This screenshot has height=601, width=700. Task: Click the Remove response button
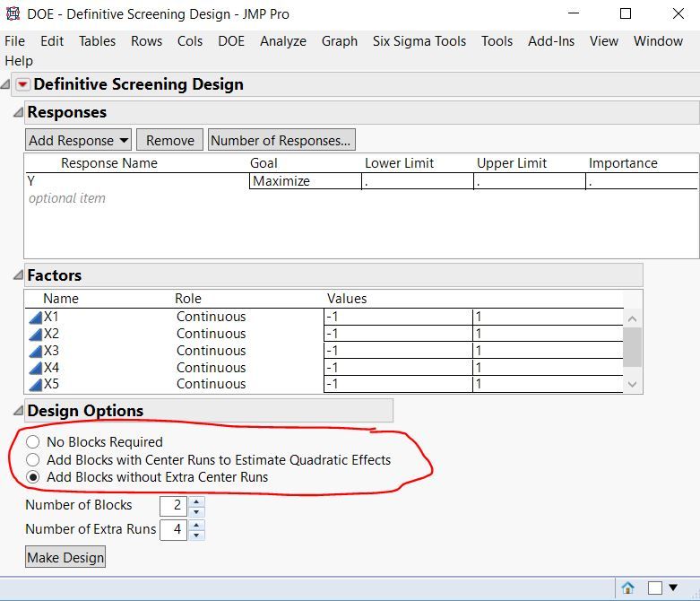pyautogui.click(x=169, y=140)
